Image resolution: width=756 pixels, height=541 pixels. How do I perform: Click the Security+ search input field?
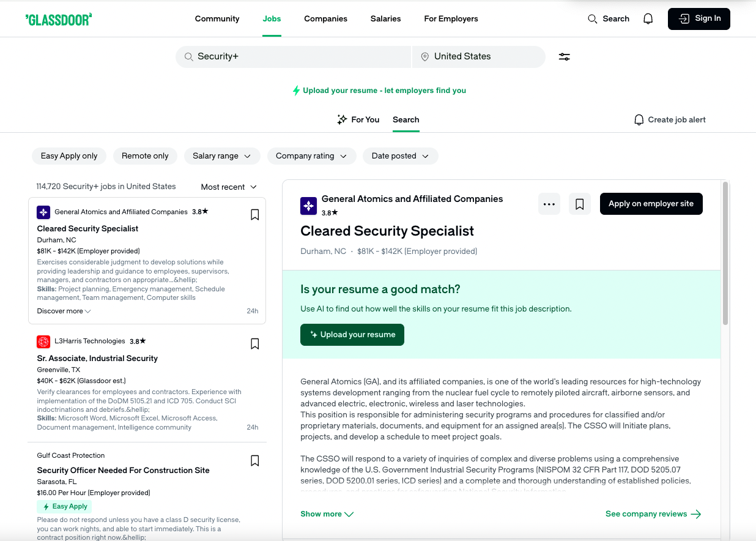(x=294, y=56)
